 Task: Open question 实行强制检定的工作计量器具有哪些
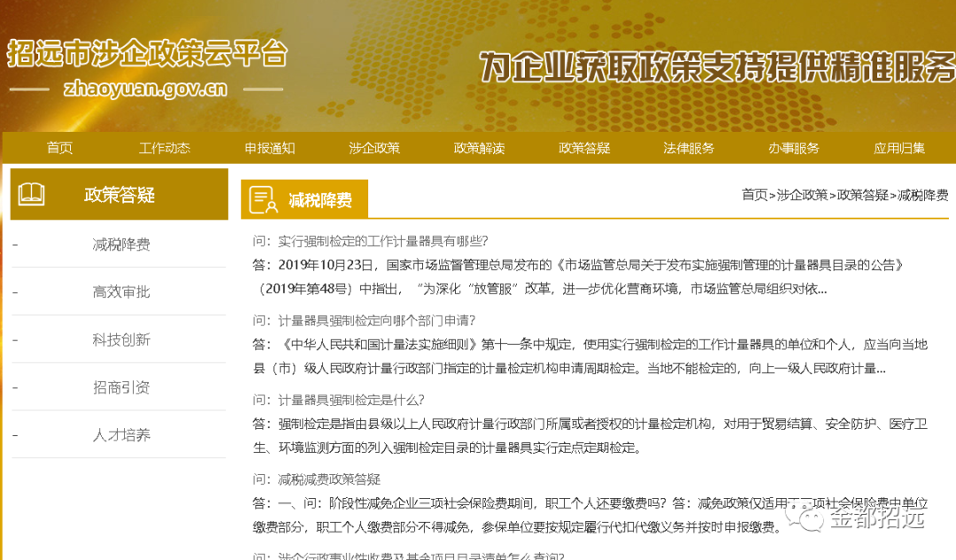[x=383, y=241]
